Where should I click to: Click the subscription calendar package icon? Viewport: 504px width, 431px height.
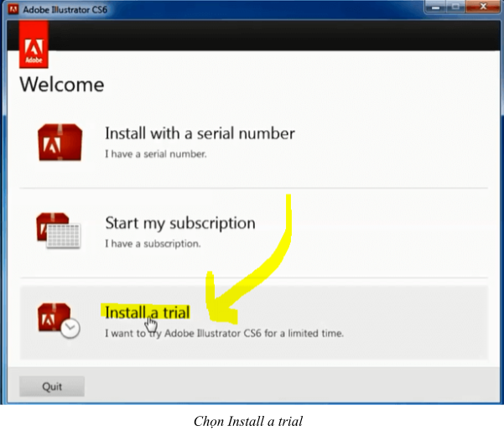[57, 231]
